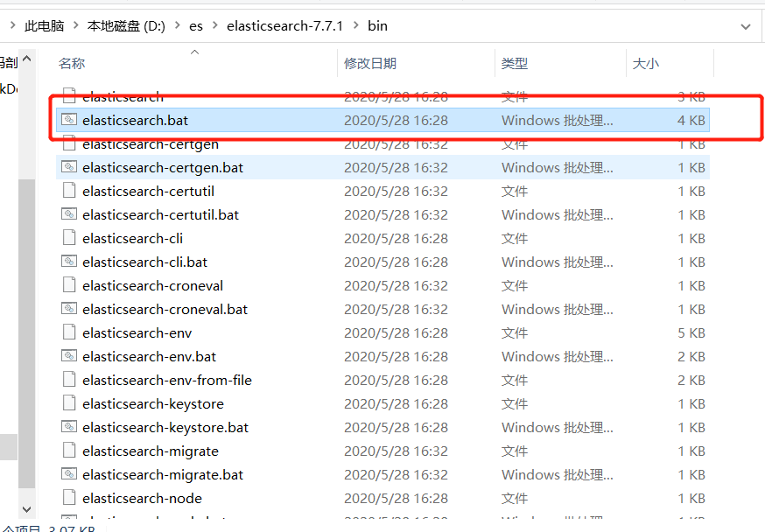Click the elasticsearch-migrate file icon
The image size is (765, 532).
(69, 451)
